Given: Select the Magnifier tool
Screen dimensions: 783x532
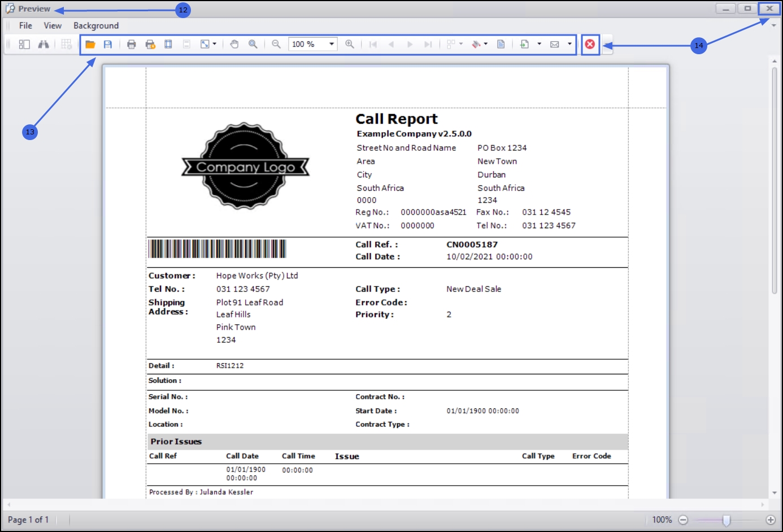Looking at the screenshot, I should 253,44.
